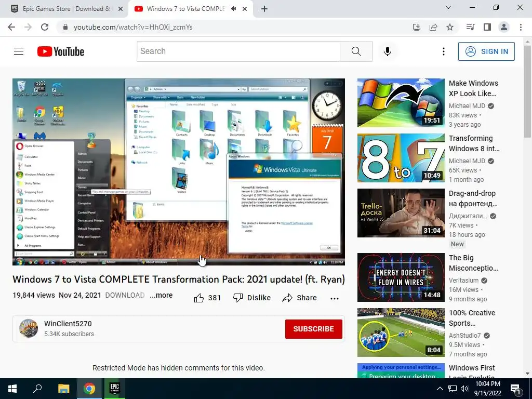Toggle Chrome side panel
This screenshot has height=399, width=532.
click(x=487, y=27)
